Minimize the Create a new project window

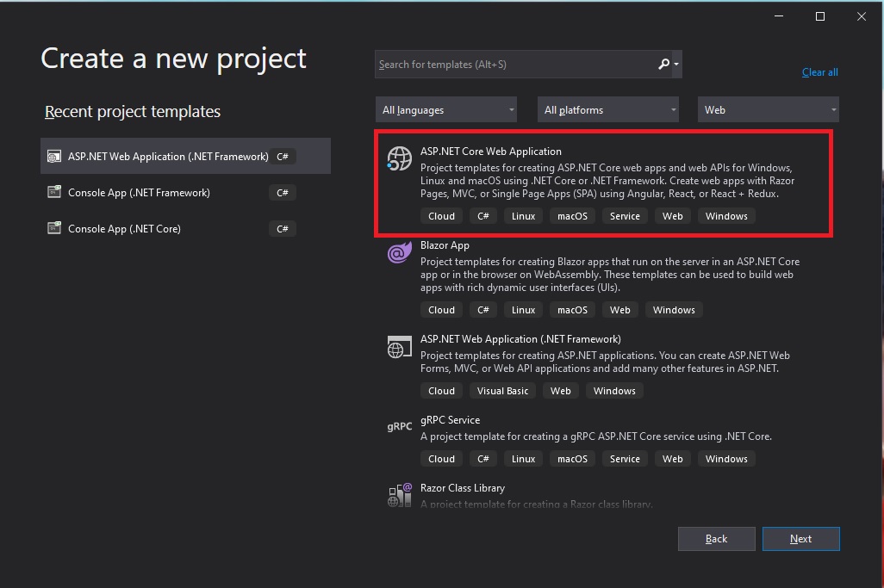click(779, 16)
